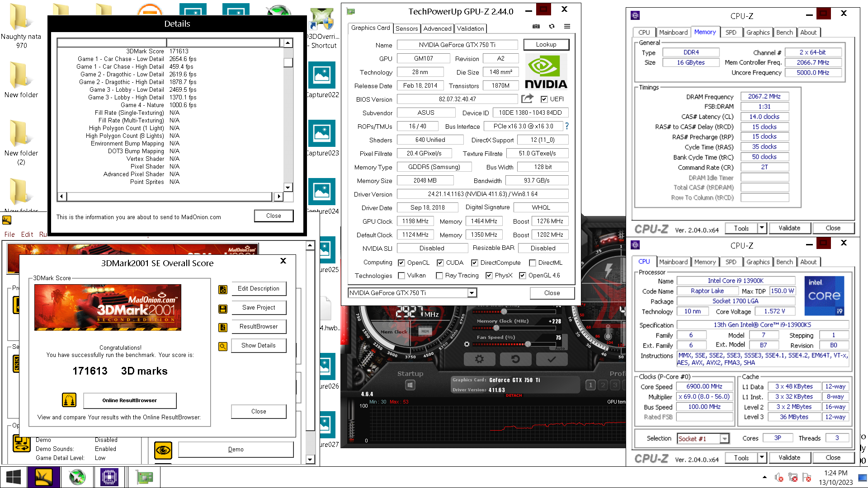Enable the Vulkan checkbox
This screenshot has height=488, width=868.
[401, 276]
